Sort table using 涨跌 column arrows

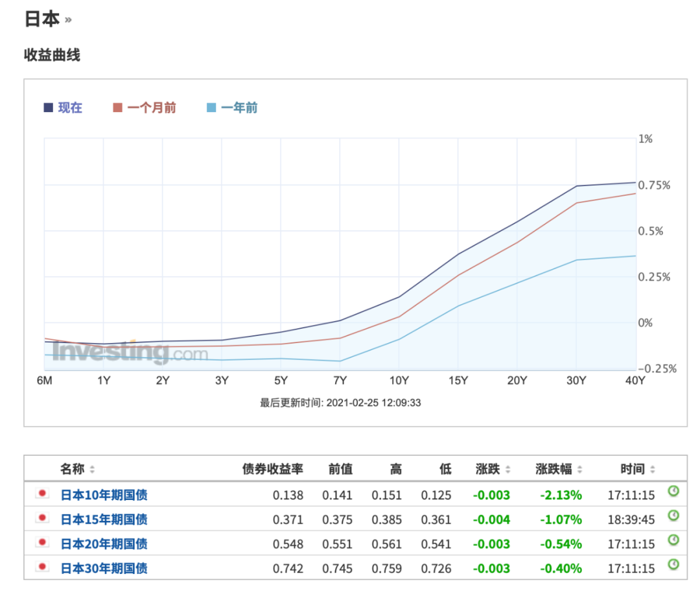(507, 470)
